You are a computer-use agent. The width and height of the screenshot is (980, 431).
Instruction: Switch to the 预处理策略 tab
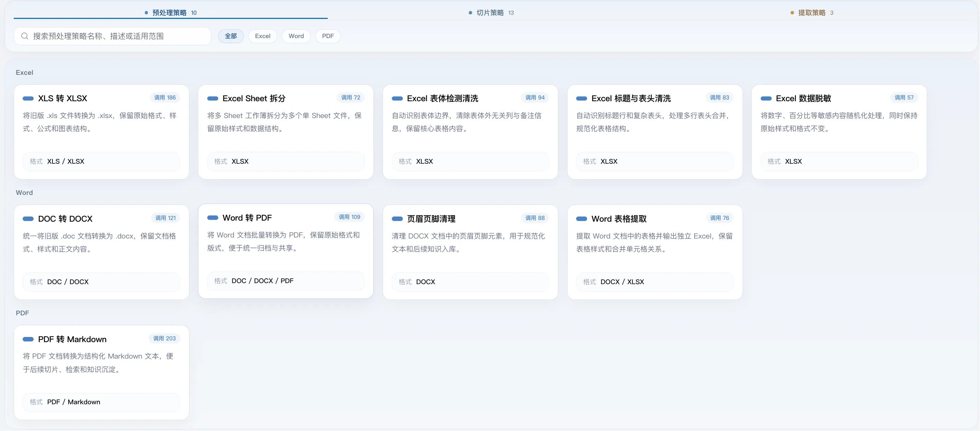click(171, 13)
